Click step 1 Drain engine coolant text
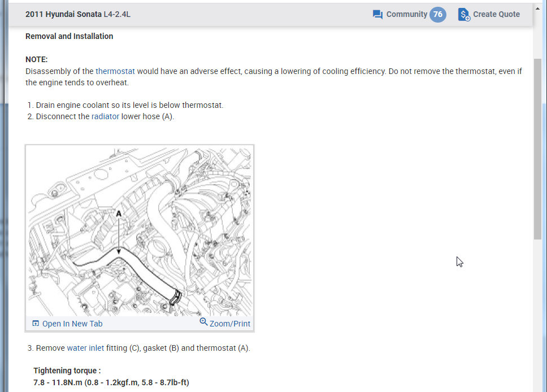 click(129, 105)
